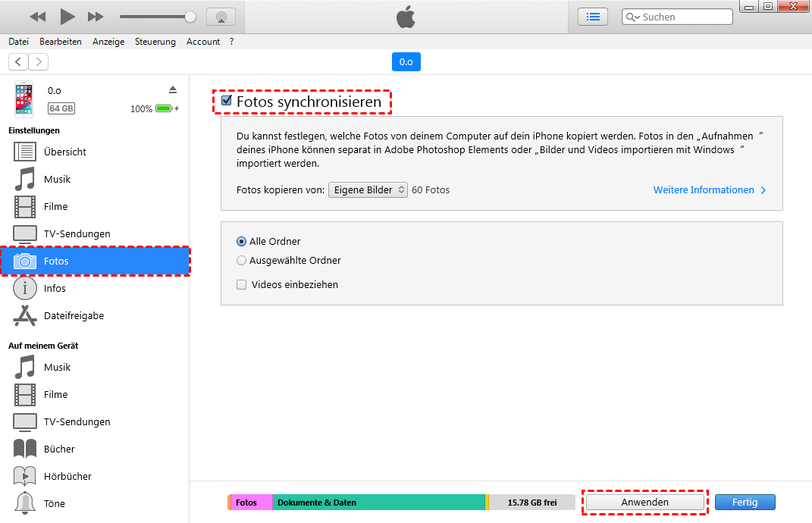812x523 pixels.
Task: Open Bücher on the device
Action: (x=59, y=449)
